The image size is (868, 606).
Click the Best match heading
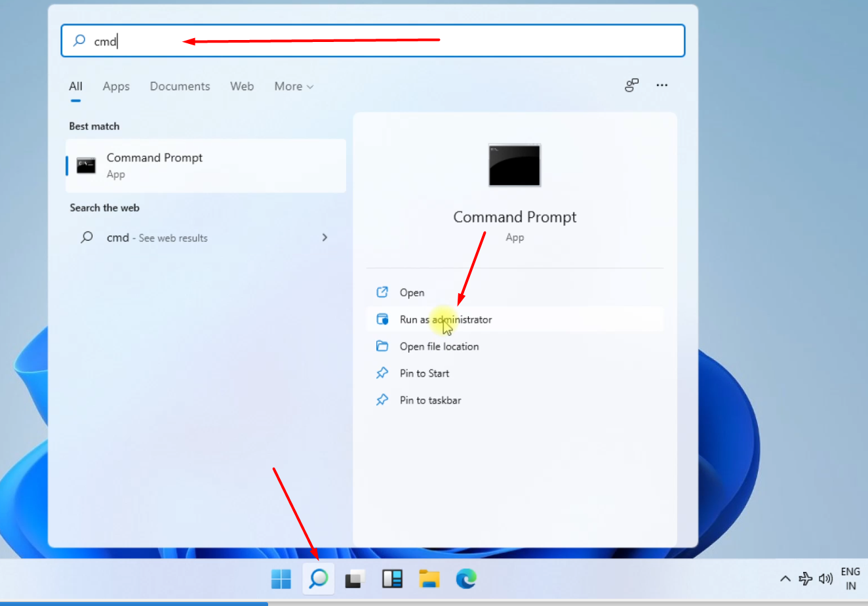point(94,126)
